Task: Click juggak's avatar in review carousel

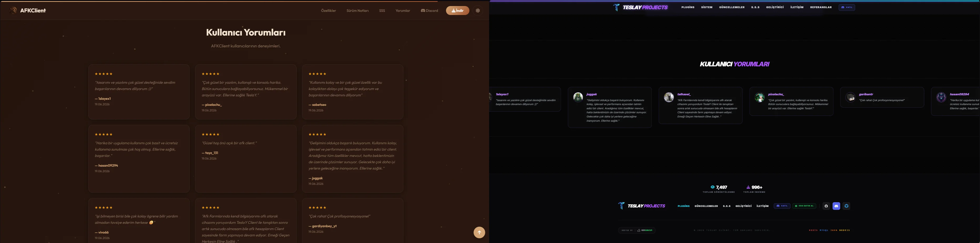Action: (x=578, y=97)
